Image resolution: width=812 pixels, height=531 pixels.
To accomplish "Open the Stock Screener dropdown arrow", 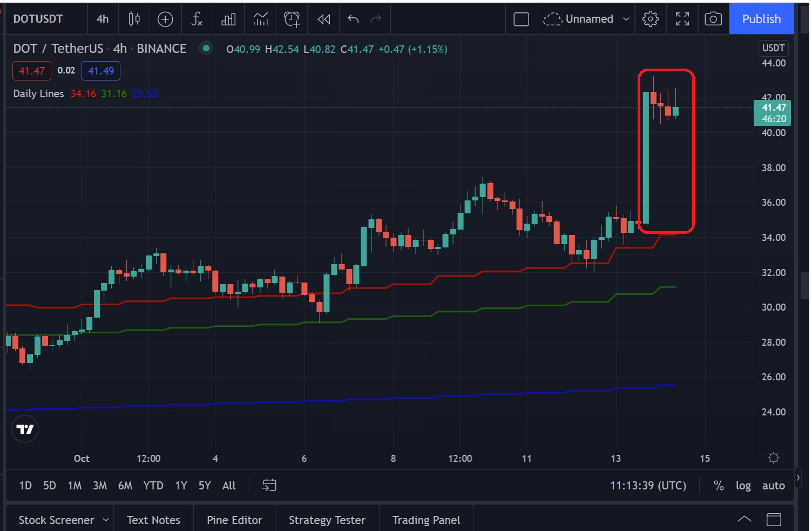I will 106,520.
